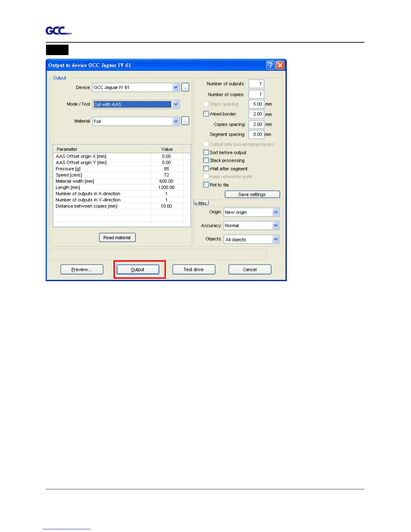Click the Value column header

click(167, 149)
